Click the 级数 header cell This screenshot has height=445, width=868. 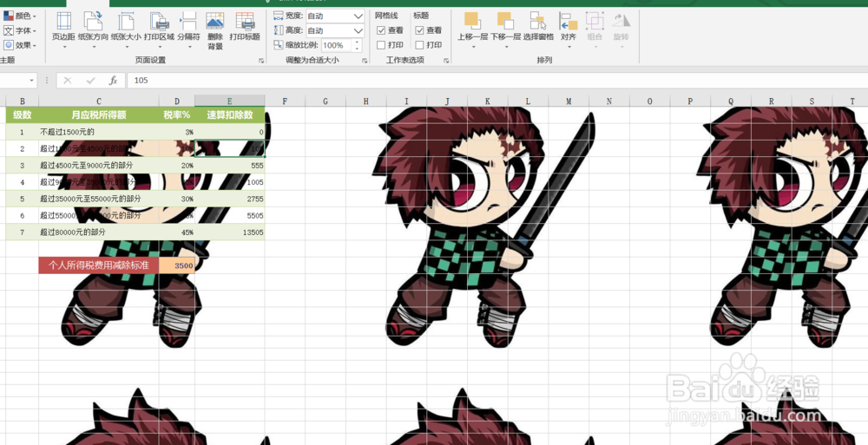[x=23, y=115]
